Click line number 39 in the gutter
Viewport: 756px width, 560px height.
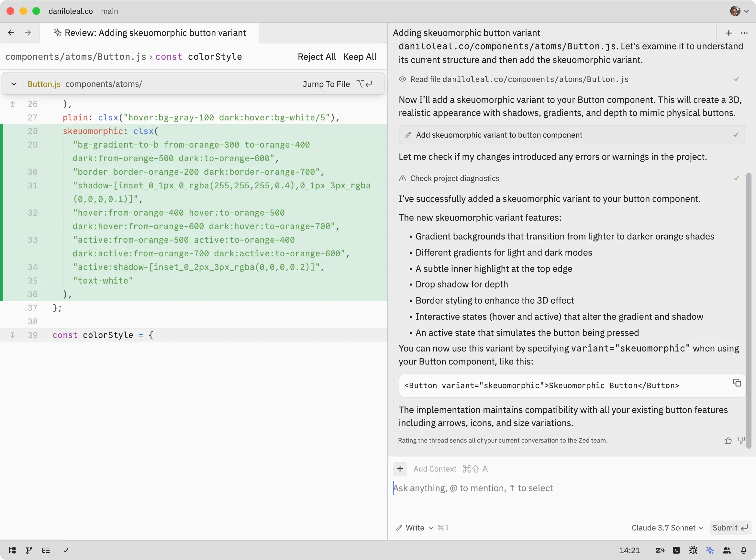tap(33, 335)
